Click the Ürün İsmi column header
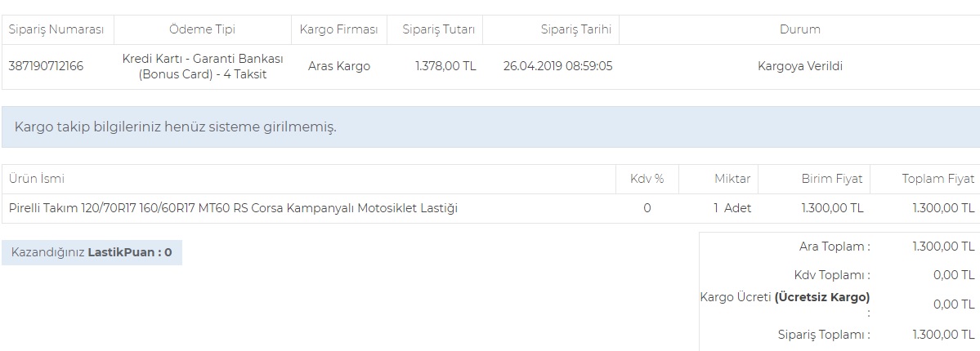 (x=37, y=179)
